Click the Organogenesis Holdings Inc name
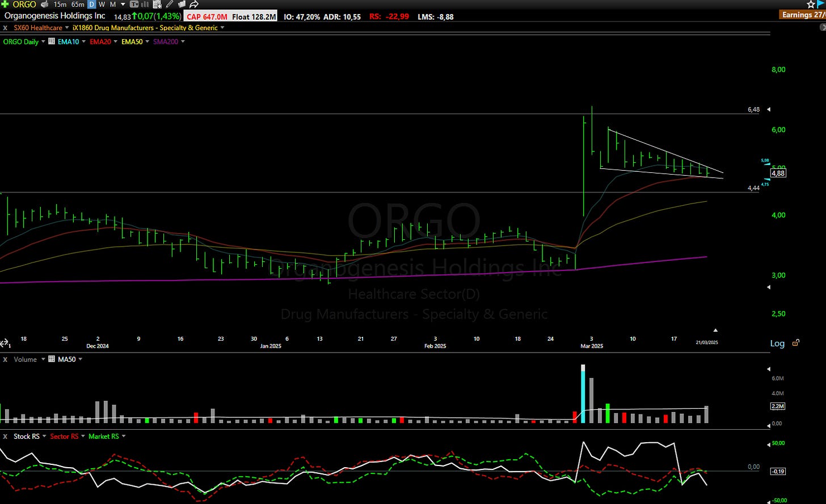The width and height of the screenshot is (826, 504). (x=54, y=16)
